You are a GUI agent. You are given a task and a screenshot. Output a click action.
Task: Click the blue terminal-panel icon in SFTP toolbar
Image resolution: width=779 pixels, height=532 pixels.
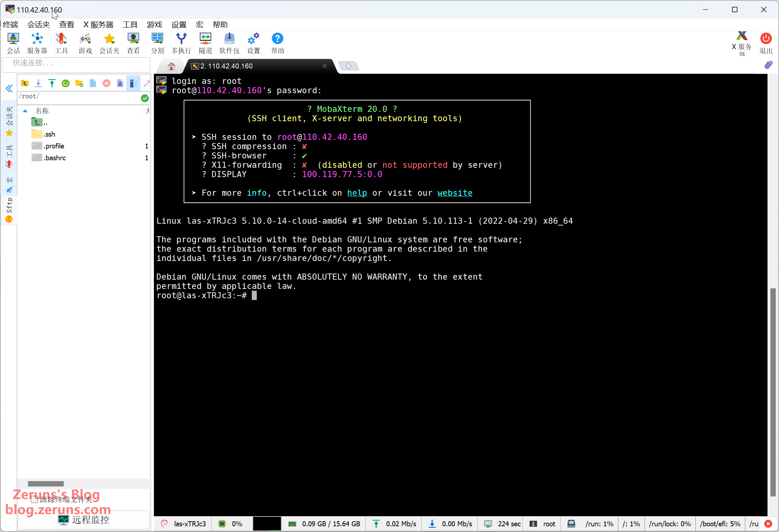pyautogui.click(x=133, y=84)
